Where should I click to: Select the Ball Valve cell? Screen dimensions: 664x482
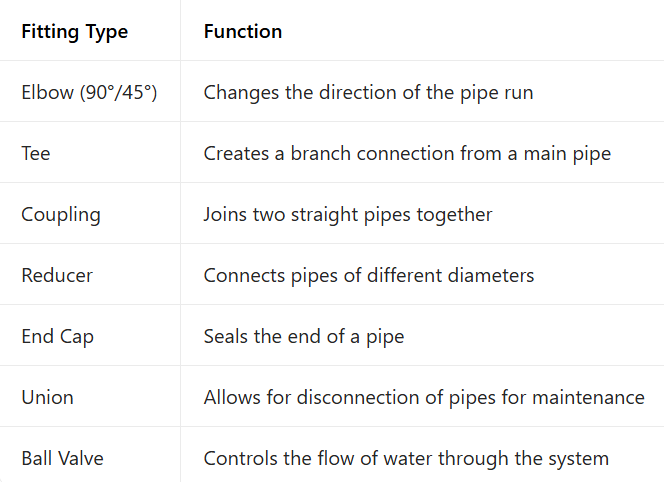pos(62,459)
